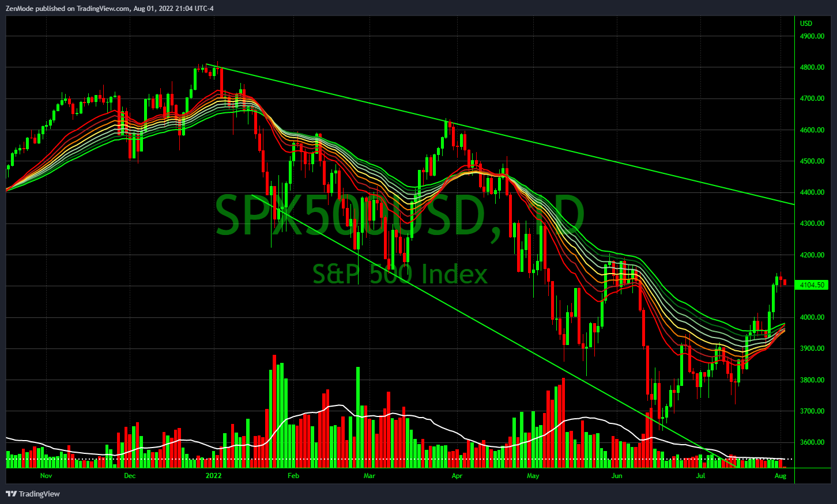Click the 4500.00 price axis label
Screen dimensions: 837x504
pyautogui.click(x=812, y=161)
